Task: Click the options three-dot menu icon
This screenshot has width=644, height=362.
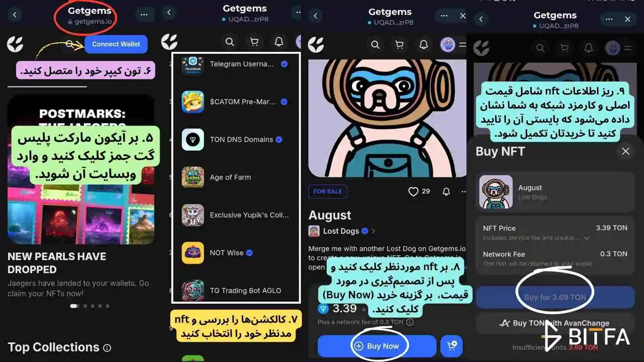Action: (x=144, y=15)
